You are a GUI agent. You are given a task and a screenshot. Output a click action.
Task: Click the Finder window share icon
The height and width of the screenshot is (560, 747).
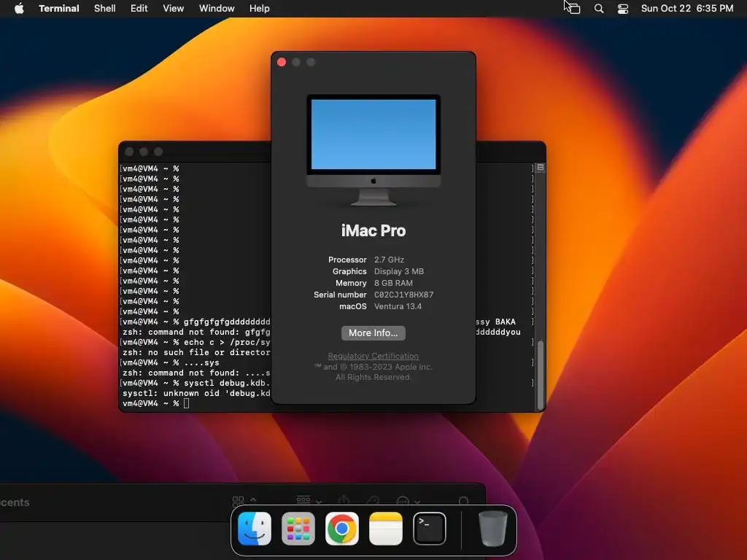pos(344,500)
